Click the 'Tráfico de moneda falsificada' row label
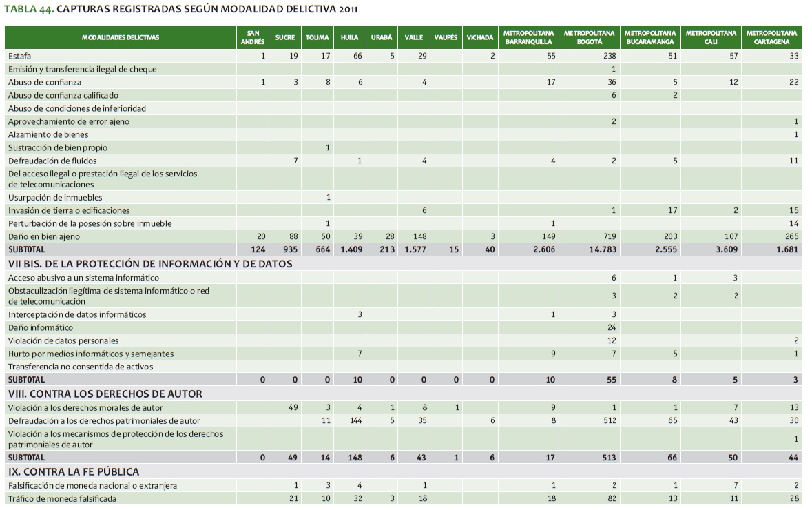 [x=63, y=498]
